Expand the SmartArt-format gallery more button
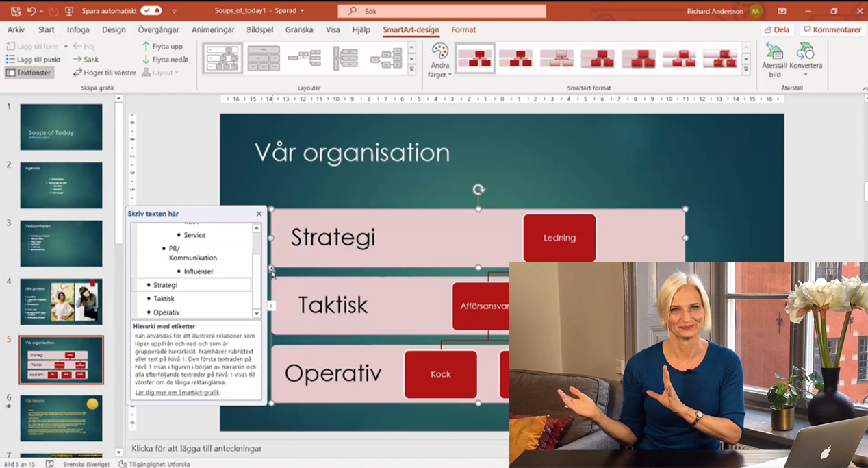 745,69
